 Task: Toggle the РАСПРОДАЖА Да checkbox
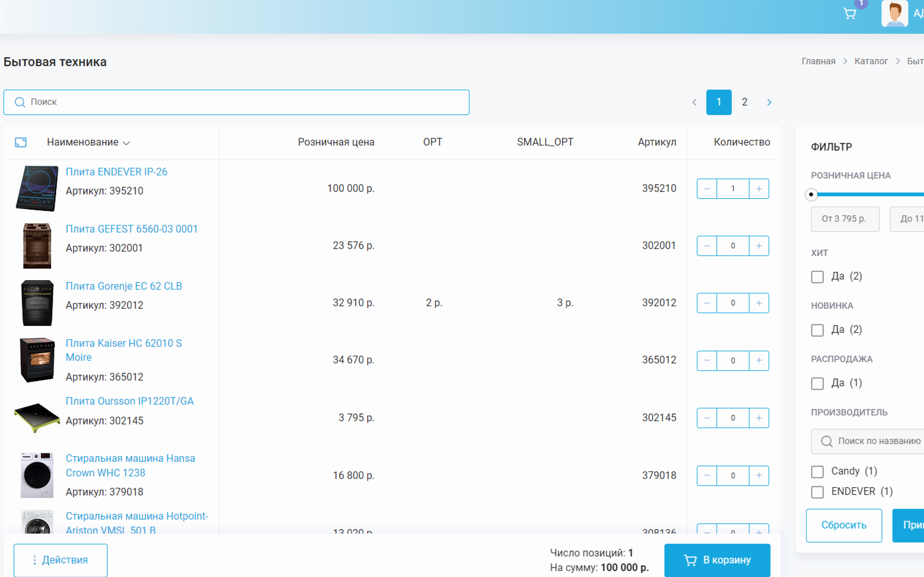tap(817, 384)
